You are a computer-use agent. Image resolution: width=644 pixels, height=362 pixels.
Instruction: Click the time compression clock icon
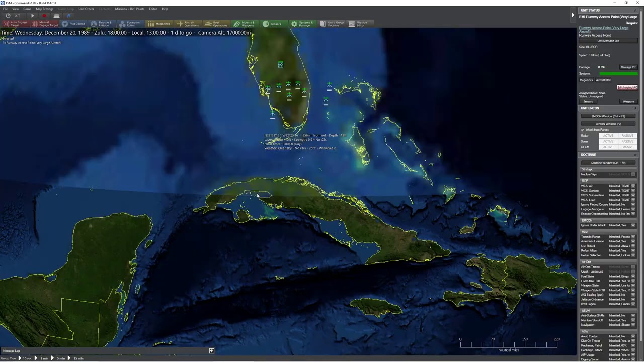[x=8, y=16]
